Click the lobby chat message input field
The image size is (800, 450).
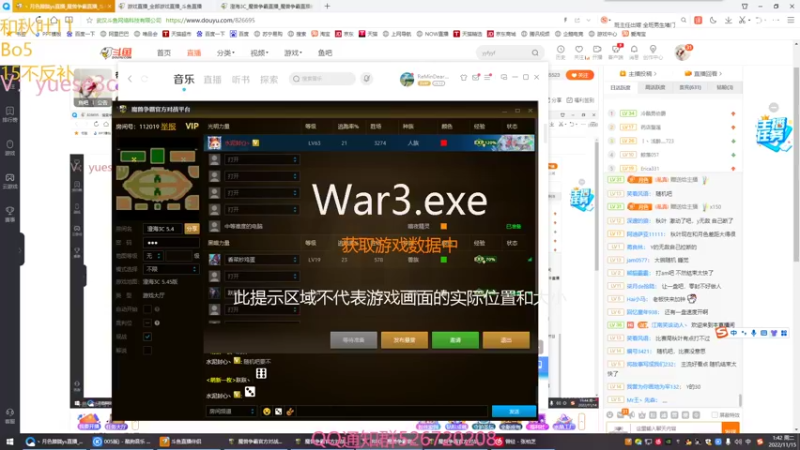pos(392,411)
